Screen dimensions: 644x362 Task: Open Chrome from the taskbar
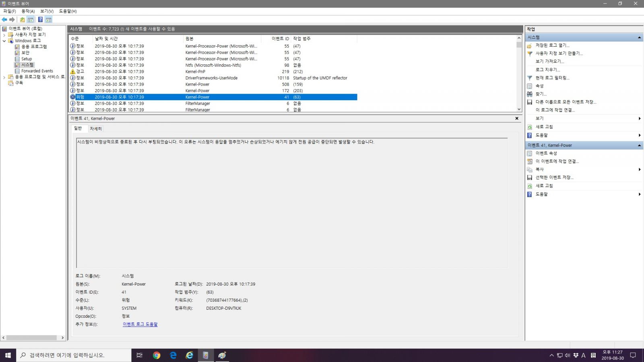(x=157, y=355)
